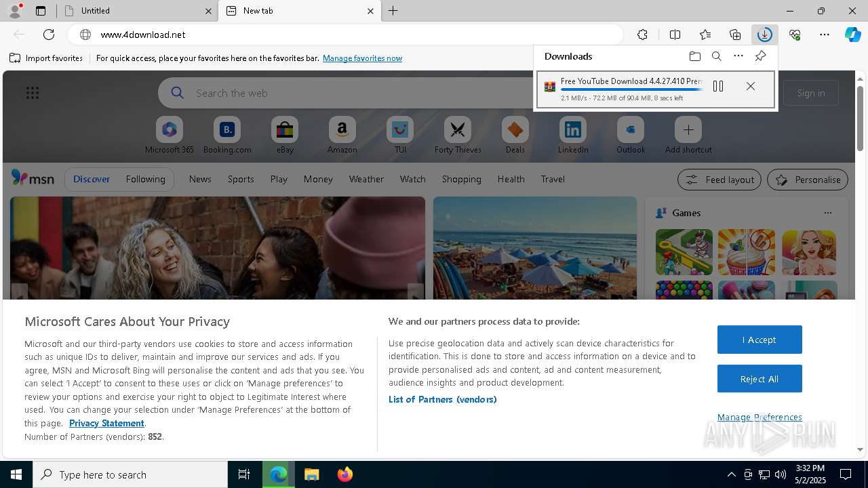The width and height of the screenshot is (868, 488).
Task: Open the eBay shortcut
Action: (x=285, y=135)
